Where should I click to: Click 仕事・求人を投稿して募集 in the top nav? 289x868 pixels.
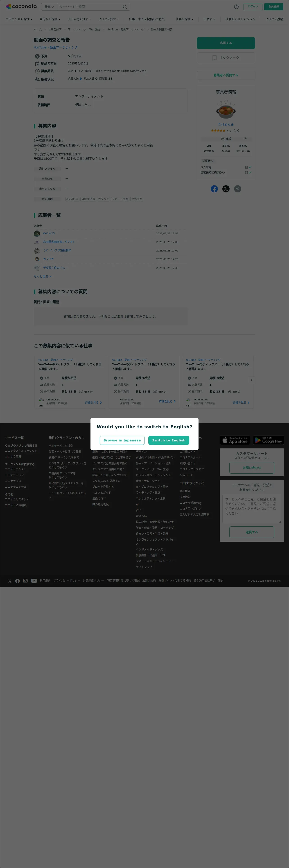point(147,19)
